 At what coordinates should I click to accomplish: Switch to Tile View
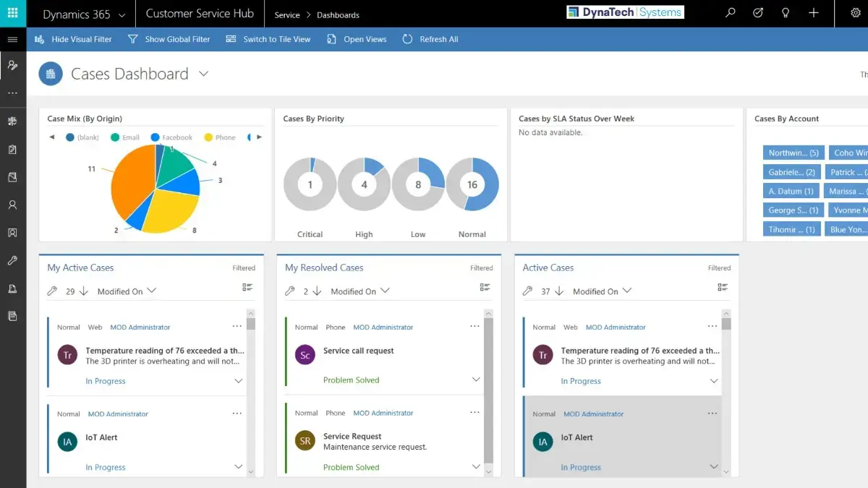(268, 39)
